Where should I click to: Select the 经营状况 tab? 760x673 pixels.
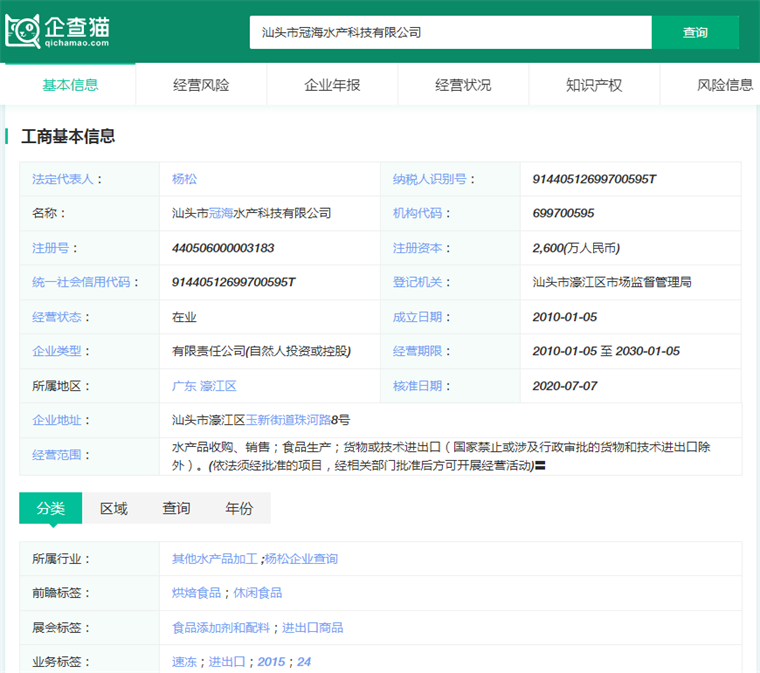click(463, 85)
